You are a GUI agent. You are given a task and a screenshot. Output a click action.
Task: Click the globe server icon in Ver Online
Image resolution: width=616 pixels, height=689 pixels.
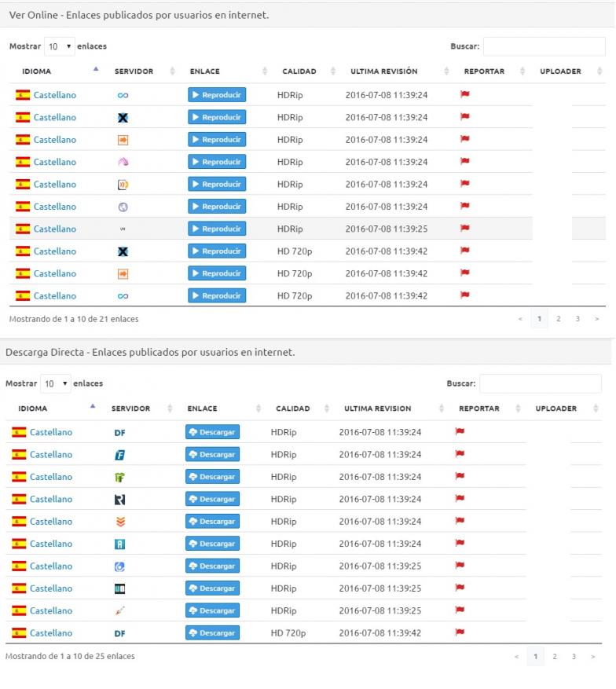coord(123,207)
